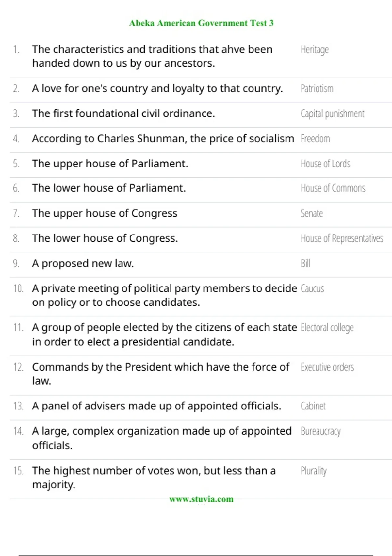Click the Freedom answer term
This screenshot has height=556, width=392.
pos(315,139)
